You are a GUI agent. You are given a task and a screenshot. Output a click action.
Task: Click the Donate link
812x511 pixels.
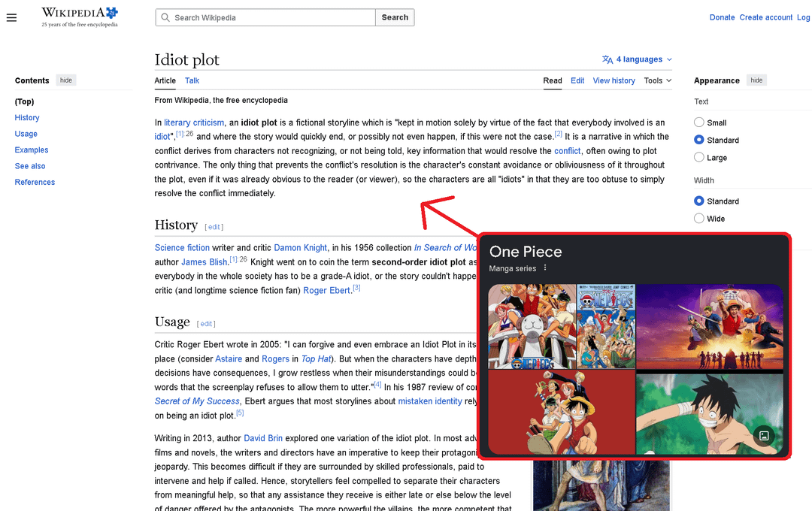click(722, 17)
